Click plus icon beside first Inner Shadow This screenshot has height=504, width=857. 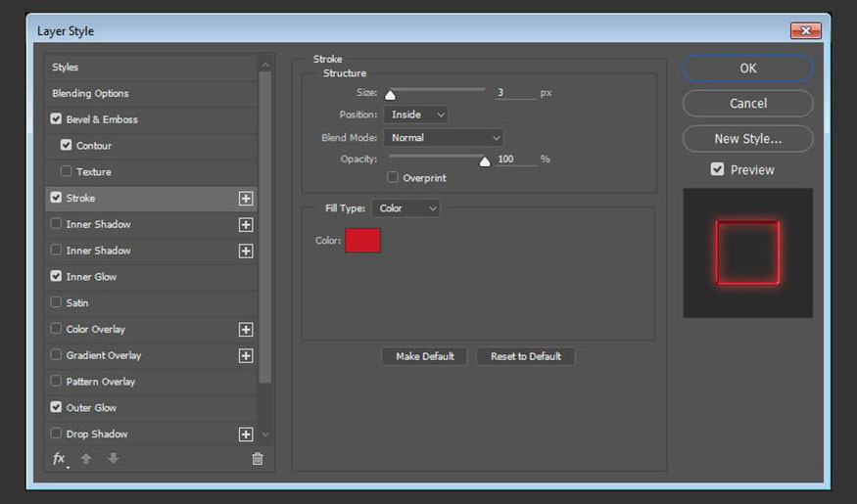point(246,224)
